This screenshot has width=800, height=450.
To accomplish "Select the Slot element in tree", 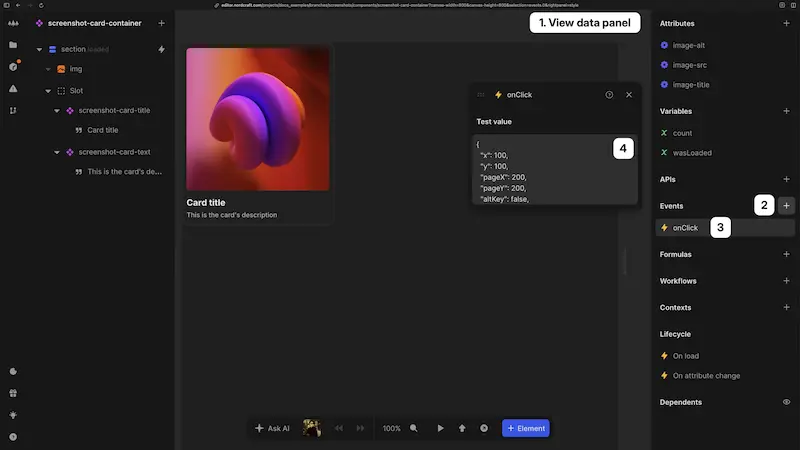I will (77, 91).
